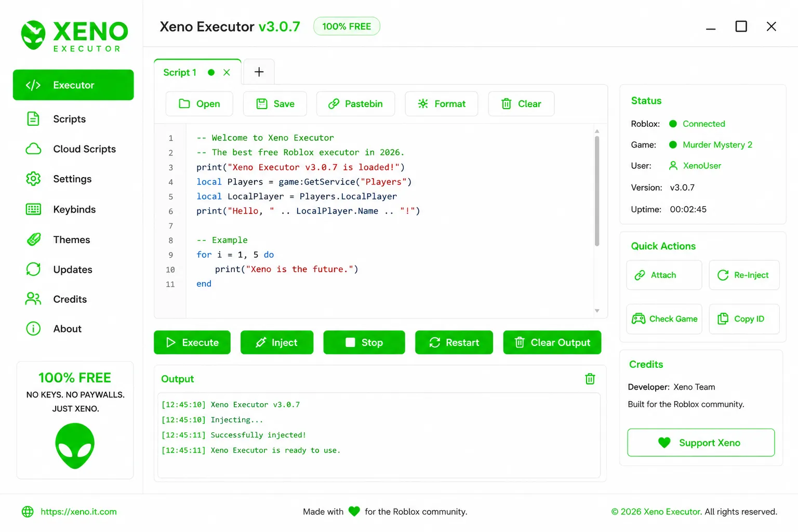
Task: Click the Updates refresh icon in sidebar
Action: click(33, 269)
